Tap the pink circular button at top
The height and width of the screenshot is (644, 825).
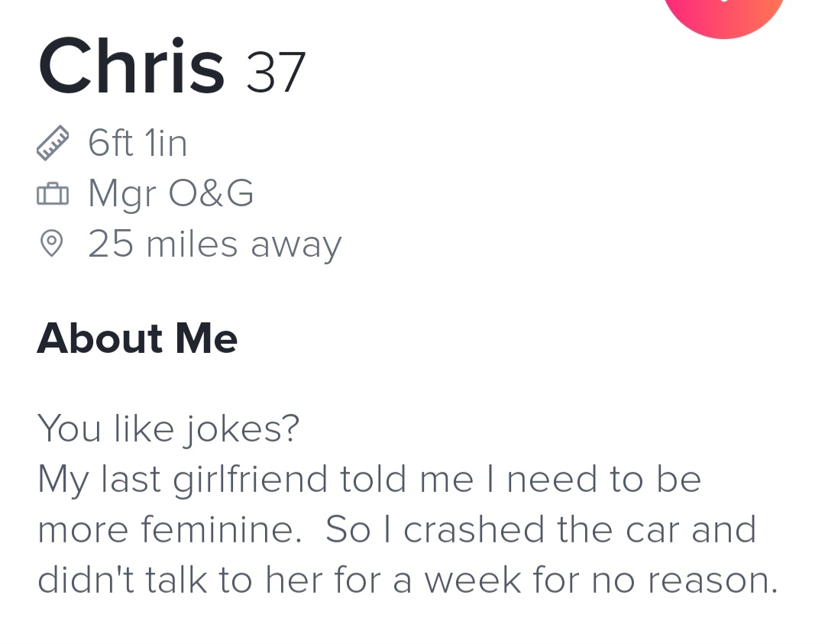(724, 11)
